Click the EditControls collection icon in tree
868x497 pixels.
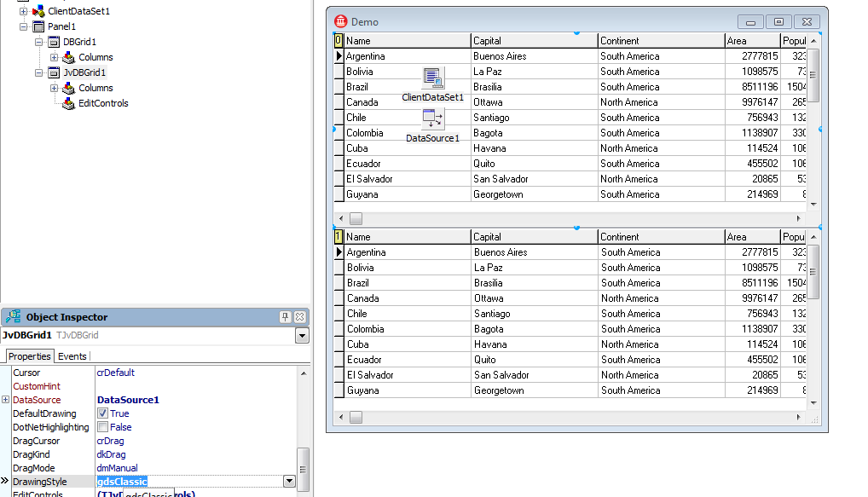click(x=68, y=103)
